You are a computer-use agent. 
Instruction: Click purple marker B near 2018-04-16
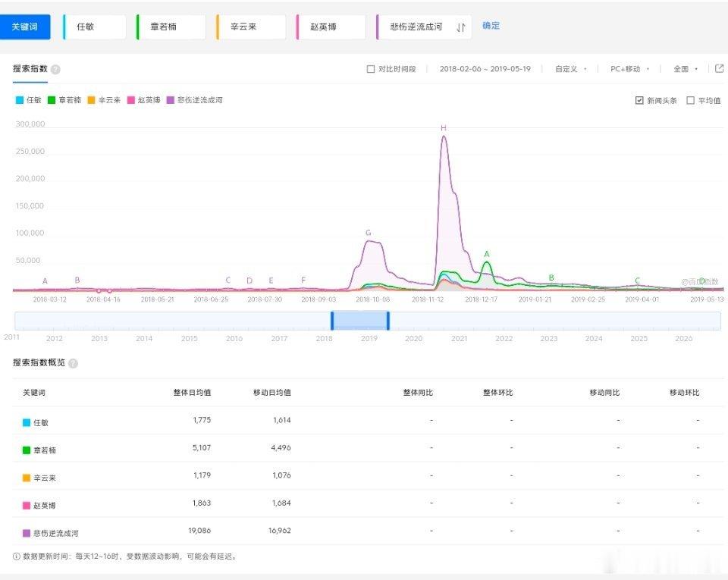pos(77,281)
